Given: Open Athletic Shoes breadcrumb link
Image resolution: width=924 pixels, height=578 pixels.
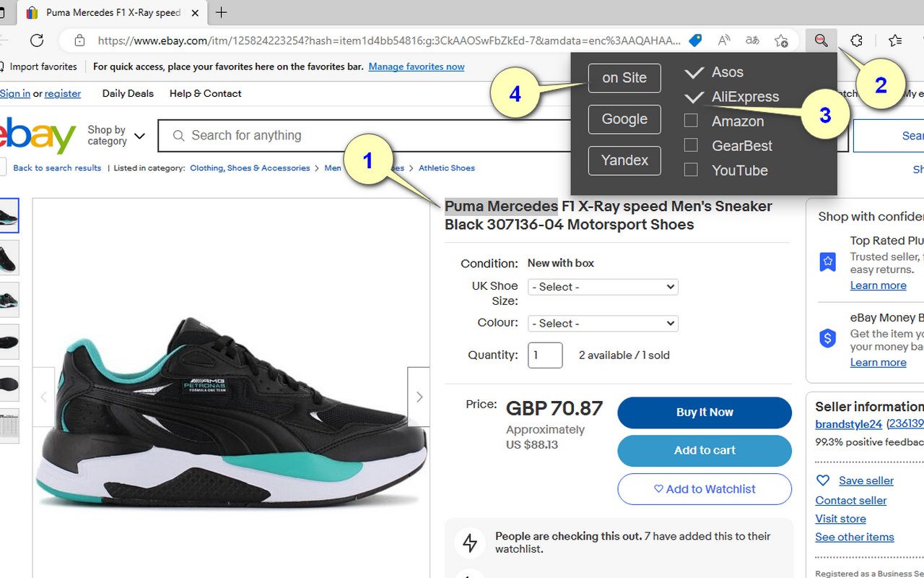Looking at the screenshot, I should (447, 168).
